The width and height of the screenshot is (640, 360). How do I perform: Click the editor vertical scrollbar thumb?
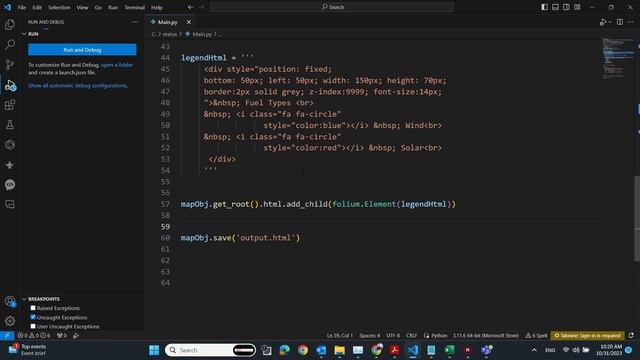637,218
